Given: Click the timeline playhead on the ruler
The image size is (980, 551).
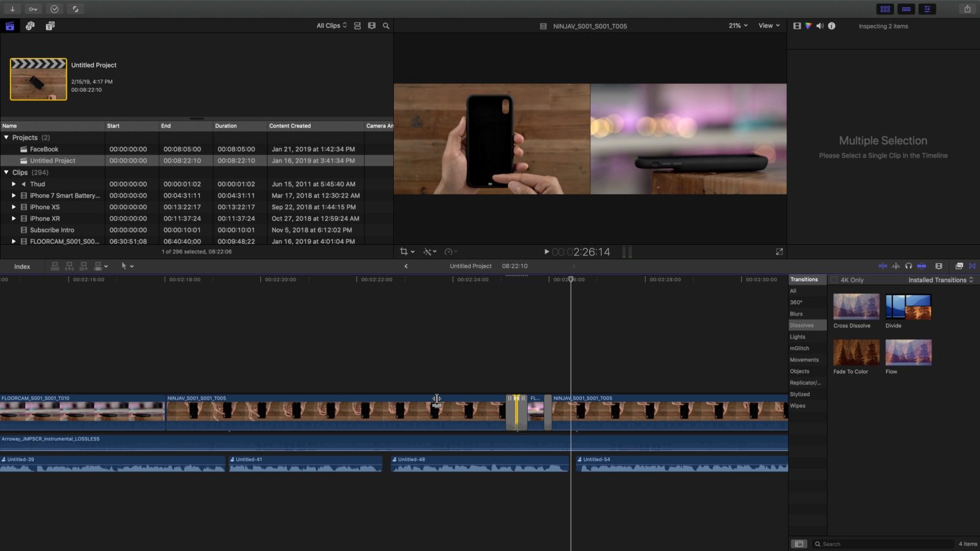Looking at the screenshot, I should (571, 279).
